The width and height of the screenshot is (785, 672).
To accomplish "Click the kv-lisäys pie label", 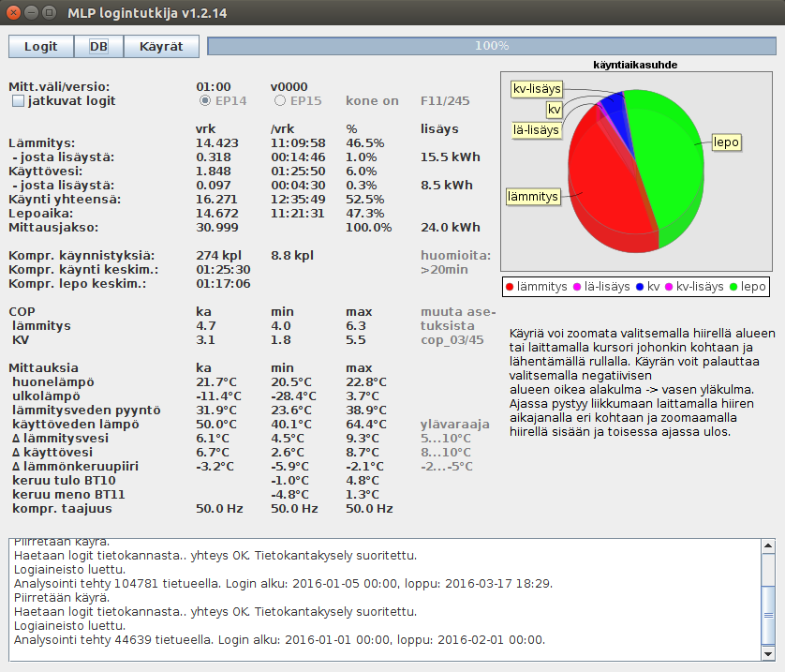I will pos(537,89).
